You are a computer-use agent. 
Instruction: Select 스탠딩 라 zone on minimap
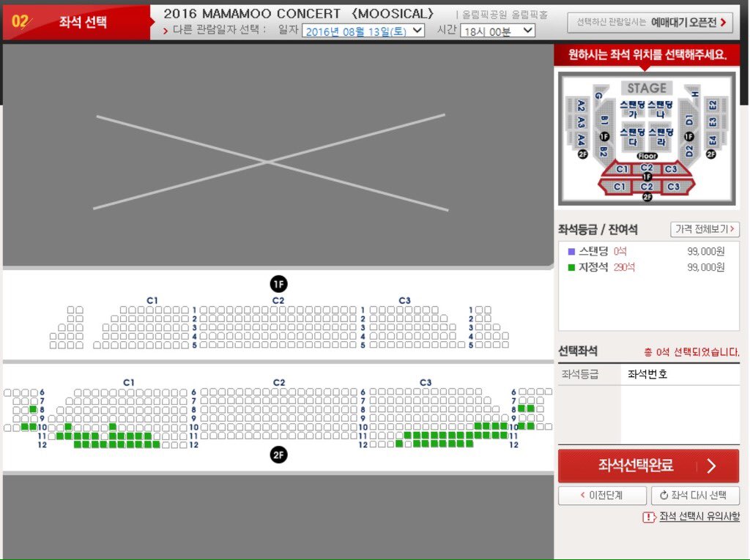click(x=661, y=137)
